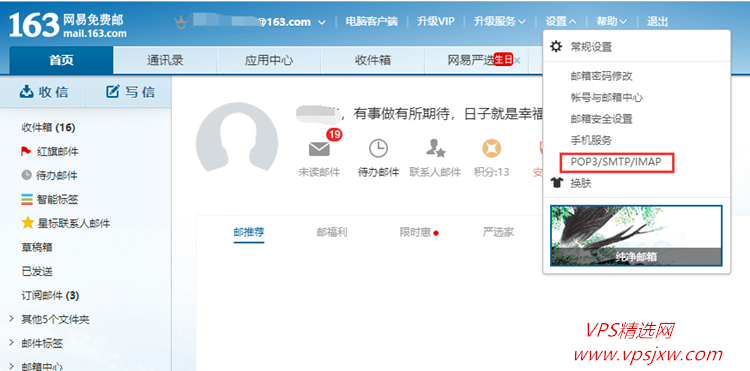Open 订阅邮件 (3) folder
This screenshot has height=371, width=750.
click(50, 295)
